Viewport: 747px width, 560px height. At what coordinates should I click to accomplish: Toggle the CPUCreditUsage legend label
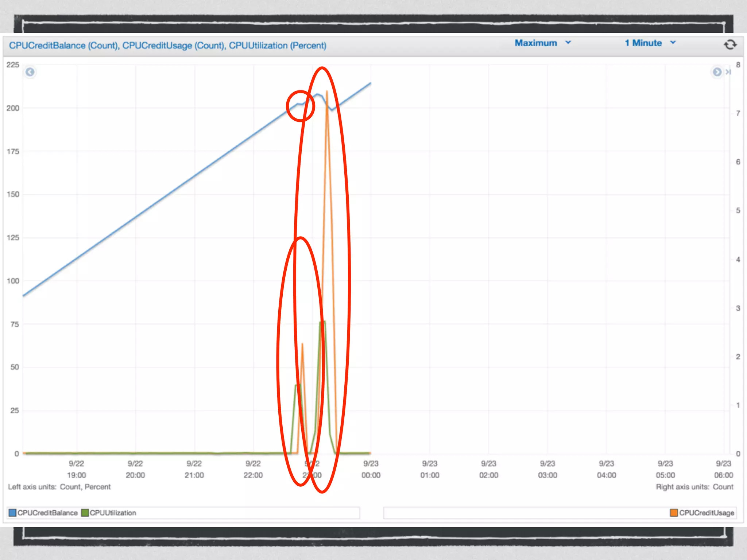pyautogui.click(x=706, y=513)
